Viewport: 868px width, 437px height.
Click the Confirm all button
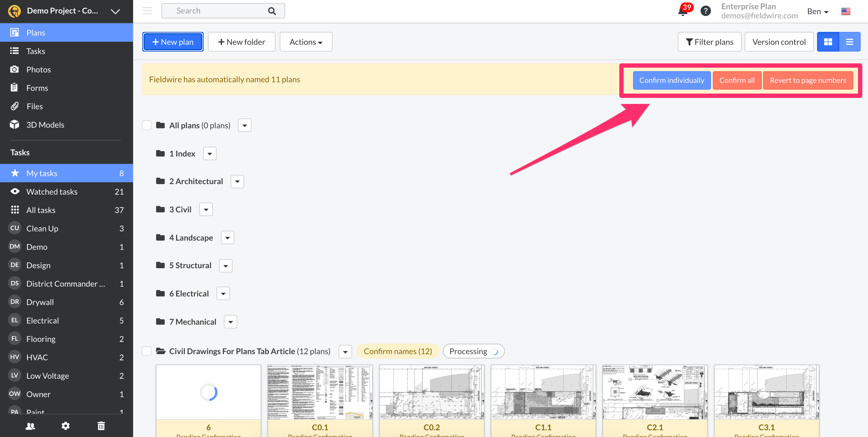click(737, 80)
